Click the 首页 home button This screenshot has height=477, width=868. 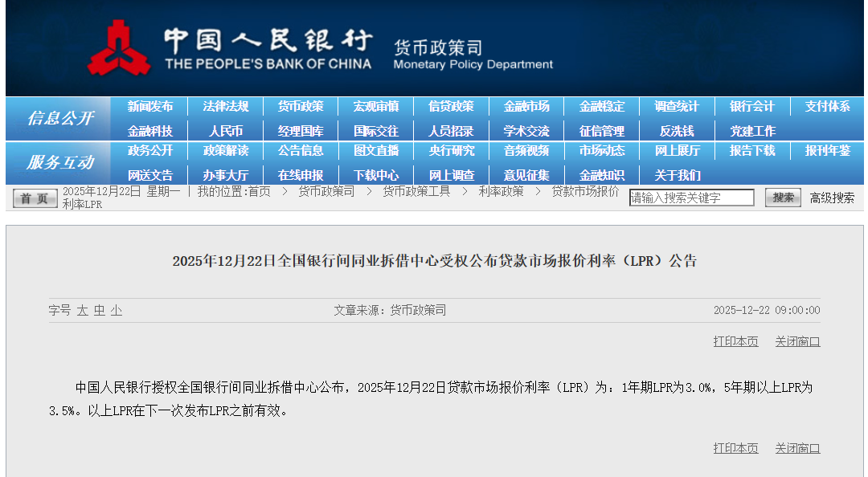point(35,198)
